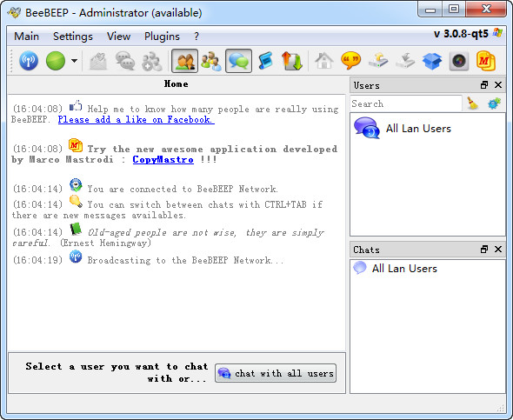The width and height of the screenshot is (513, 420).
Task: Click the camera screenshot toolbar icon
Action: point(459,61)
